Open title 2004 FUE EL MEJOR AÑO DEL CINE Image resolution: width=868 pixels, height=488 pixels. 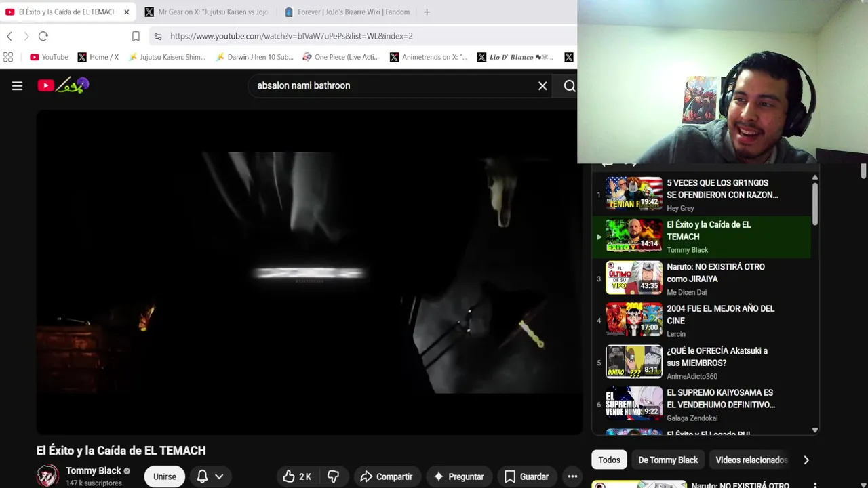click(720, 314)
